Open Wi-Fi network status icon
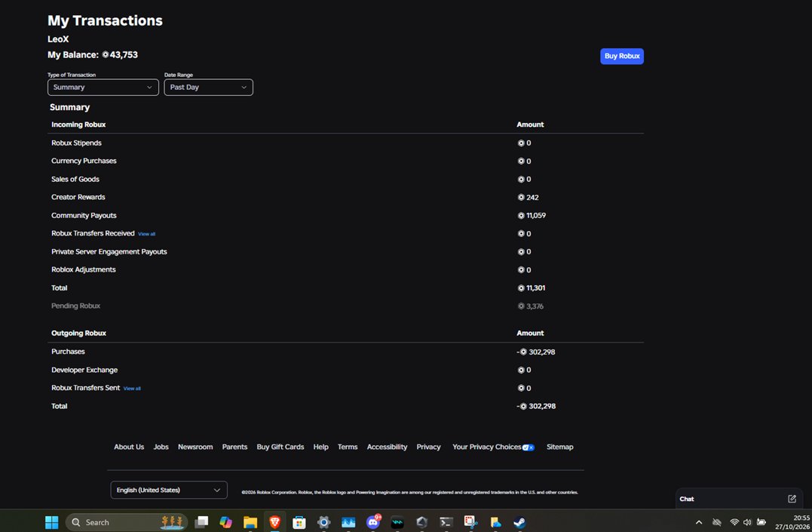The width and height of the screenshot is (812, 532). (734, 522)
